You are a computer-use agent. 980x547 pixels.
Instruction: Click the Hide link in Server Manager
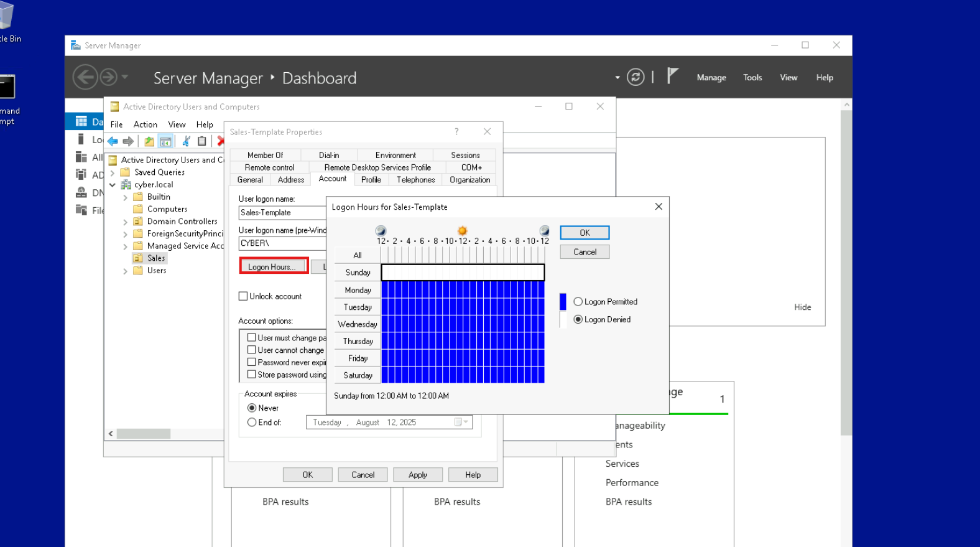802,307
